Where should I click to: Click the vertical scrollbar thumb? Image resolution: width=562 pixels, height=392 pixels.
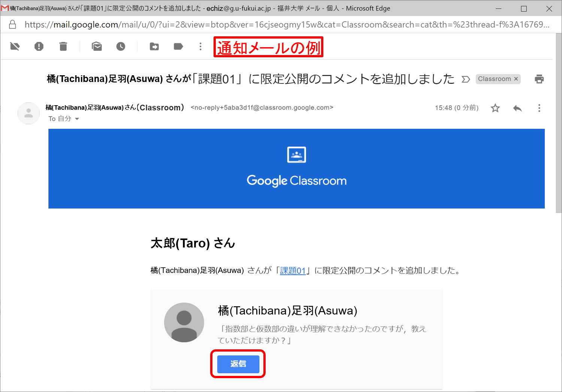tap(559, 124)
